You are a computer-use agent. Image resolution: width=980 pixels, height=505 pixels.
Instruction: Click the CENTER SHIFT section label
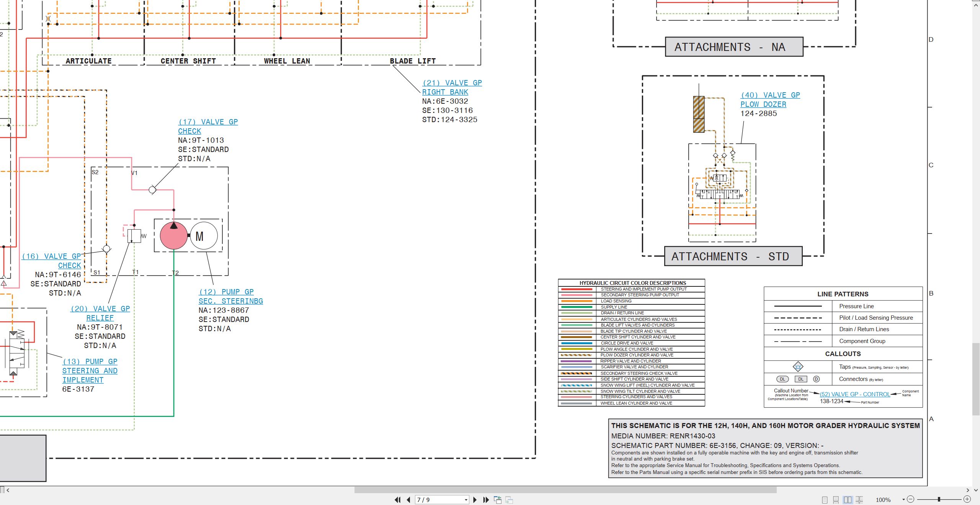(188, 61)
